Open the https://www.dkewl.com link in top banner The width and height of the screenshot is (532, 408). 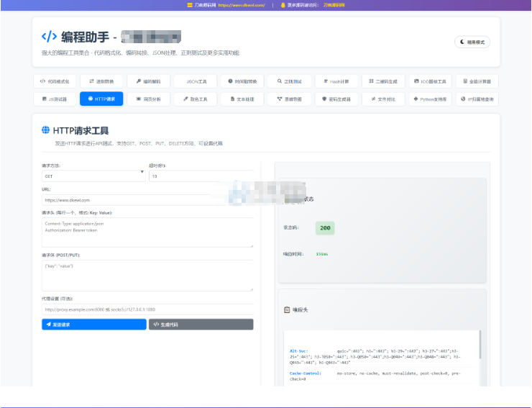click(x=242, y=5)
